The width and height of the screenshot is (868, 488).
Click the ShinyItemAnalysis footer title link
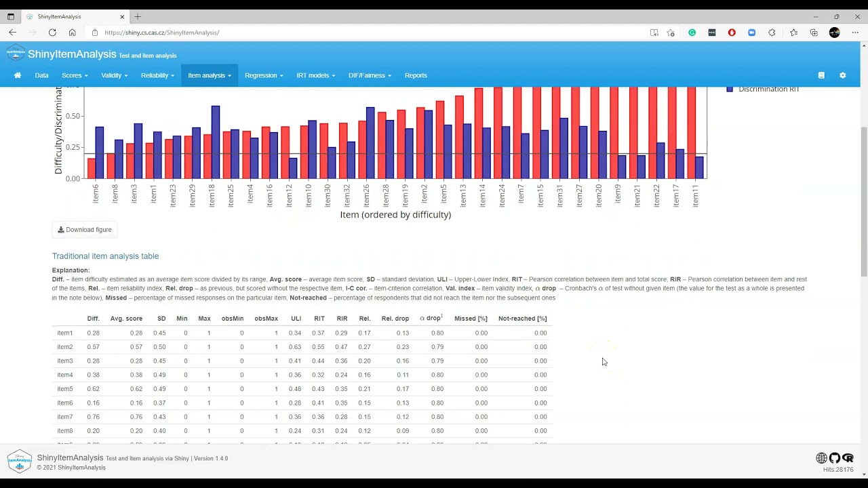tap(70, 457)
